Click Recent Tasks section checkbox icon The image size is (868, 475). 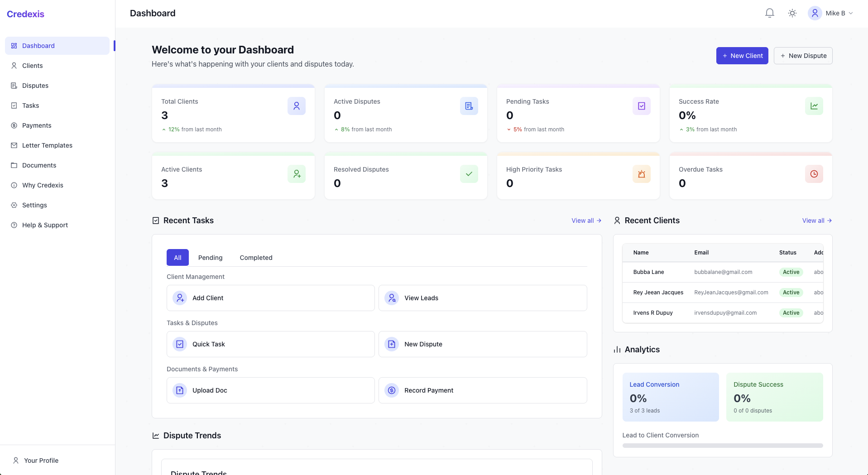156,221
